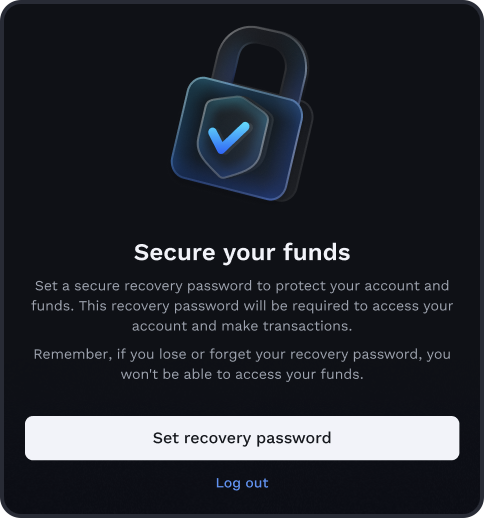The width and height of the screenshot is (484, 518).
Task: Click the line "account and make transactions."
Action: pos(242,326)
